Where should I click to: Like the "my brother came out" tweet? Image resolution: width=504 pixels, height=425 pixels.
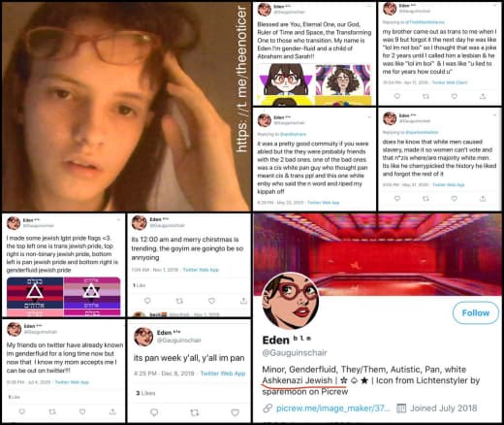point(455,96)
